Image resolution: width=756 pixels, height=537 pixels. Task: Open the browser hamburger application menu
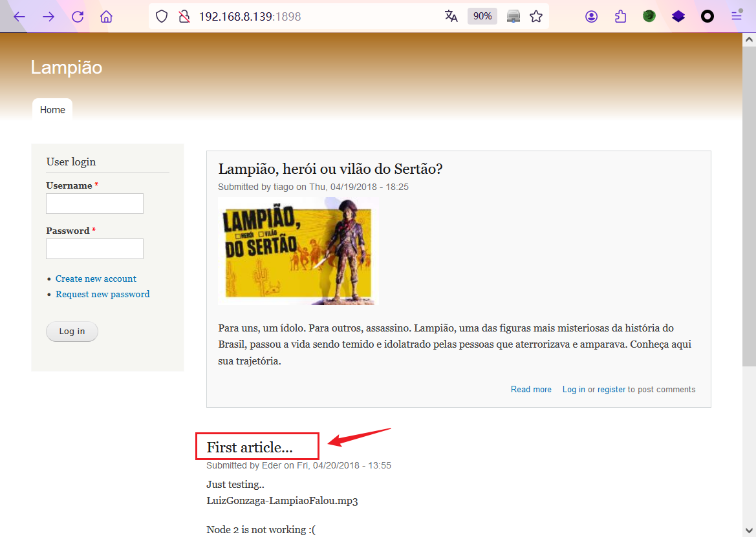point(737,17)
